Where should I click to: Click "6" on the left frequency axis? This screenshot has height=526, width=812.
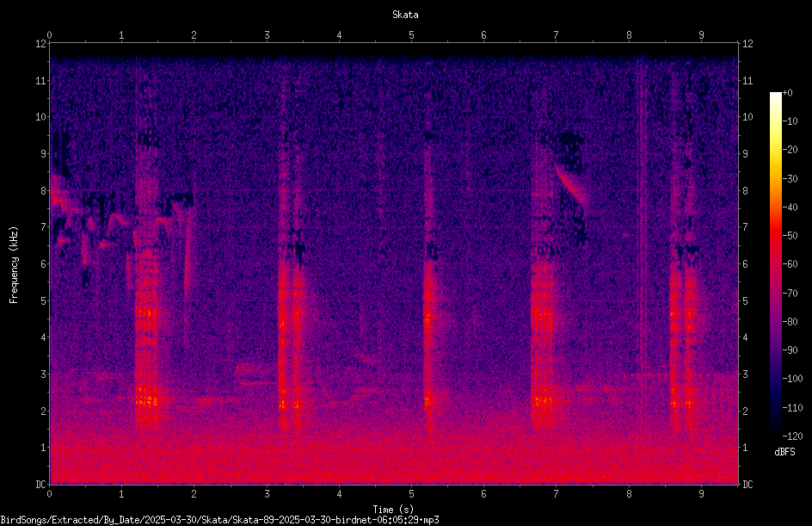[44, 263]
